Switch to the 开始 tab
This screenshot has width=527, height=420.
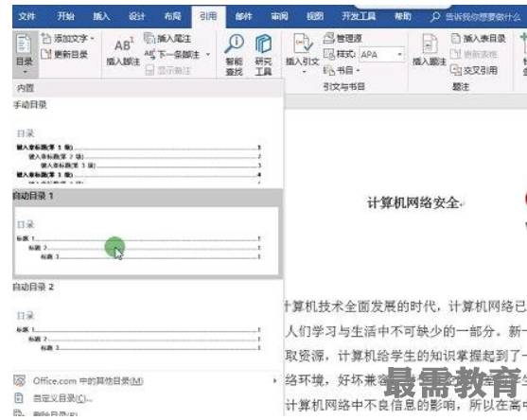[65, 16]
